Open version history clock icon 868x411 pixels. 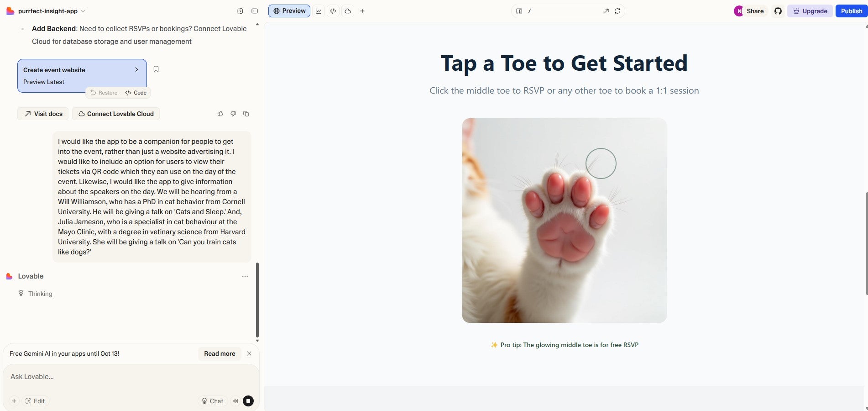[x=240, y=11]
